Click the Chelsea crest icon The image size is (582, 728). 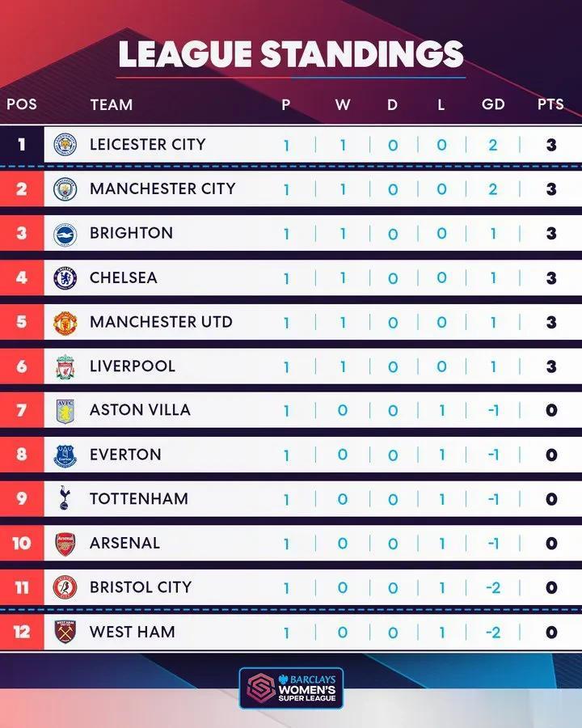point(65,277)
